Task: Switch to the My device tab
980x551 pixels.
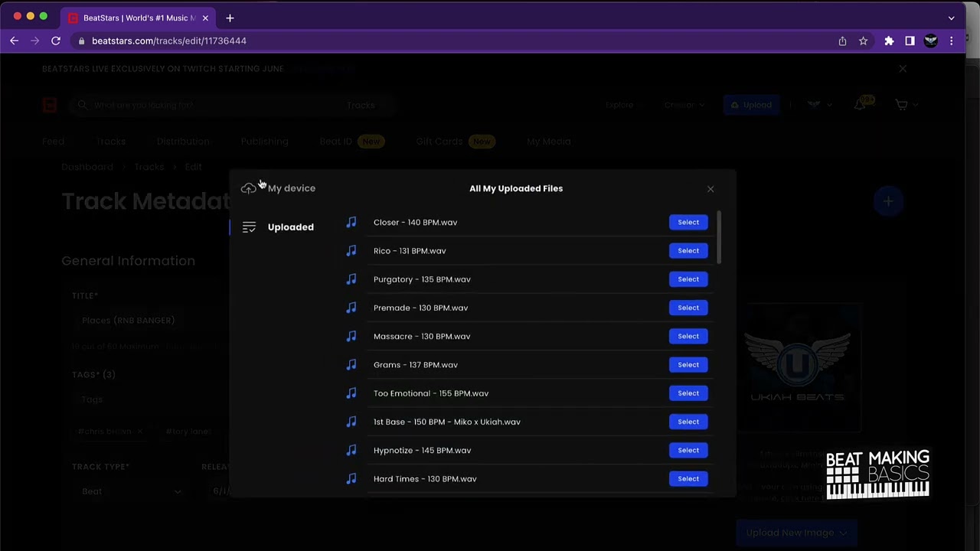Action: click(291, 188)
